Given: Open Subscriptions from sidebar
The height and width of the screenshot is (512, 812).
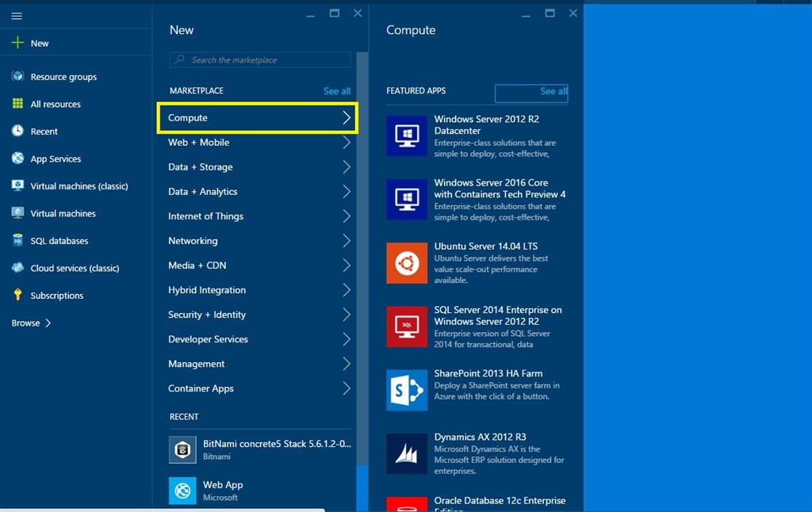Looking at the screenshot, I should 56,296.
